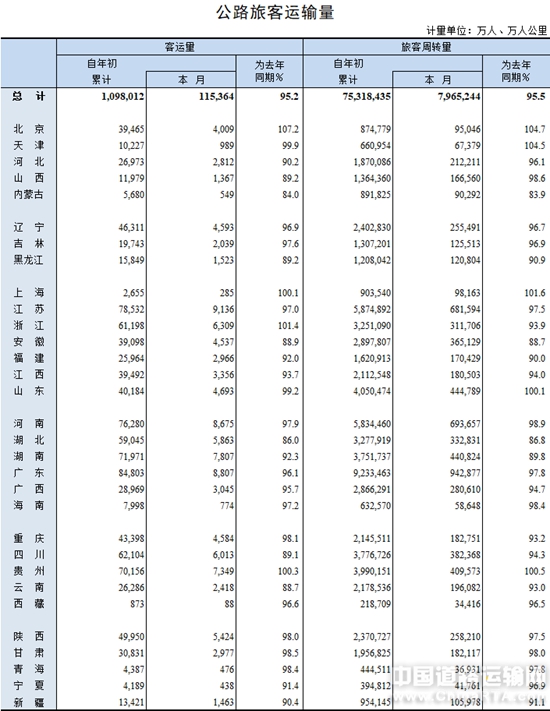
Task: Click the 客运量 column group header
Action: pos(180,47)
